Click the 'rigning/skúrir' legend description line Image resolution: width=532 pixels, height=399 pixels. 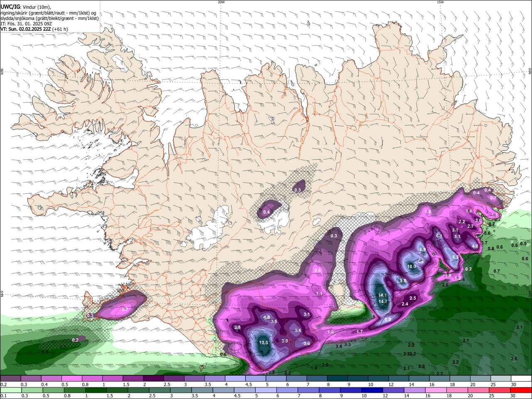point(48,13)
